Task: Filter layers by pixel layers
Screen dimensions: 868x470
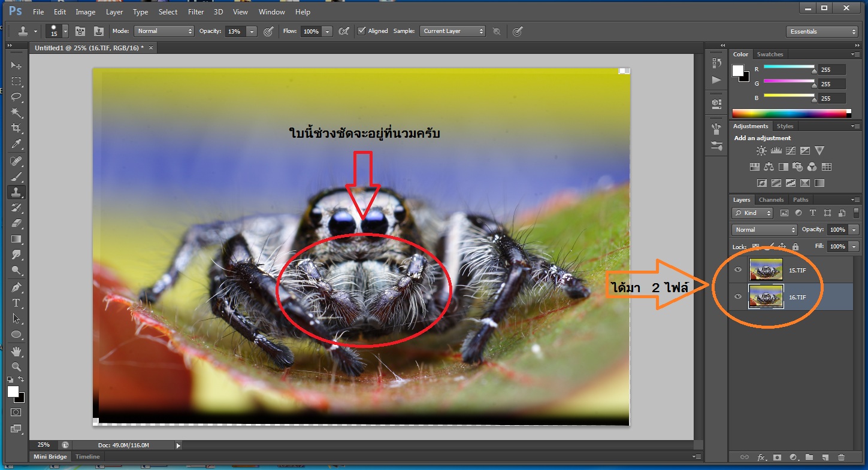Action: click(784, 213)
